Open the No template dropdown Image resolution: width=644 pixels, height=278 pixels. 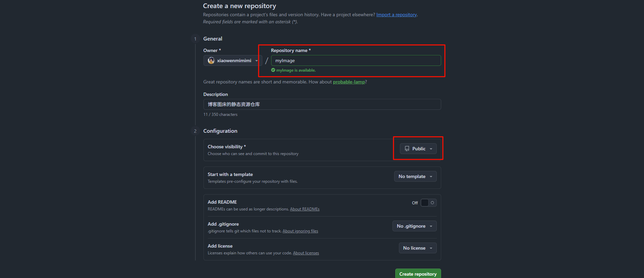point(415,176)
